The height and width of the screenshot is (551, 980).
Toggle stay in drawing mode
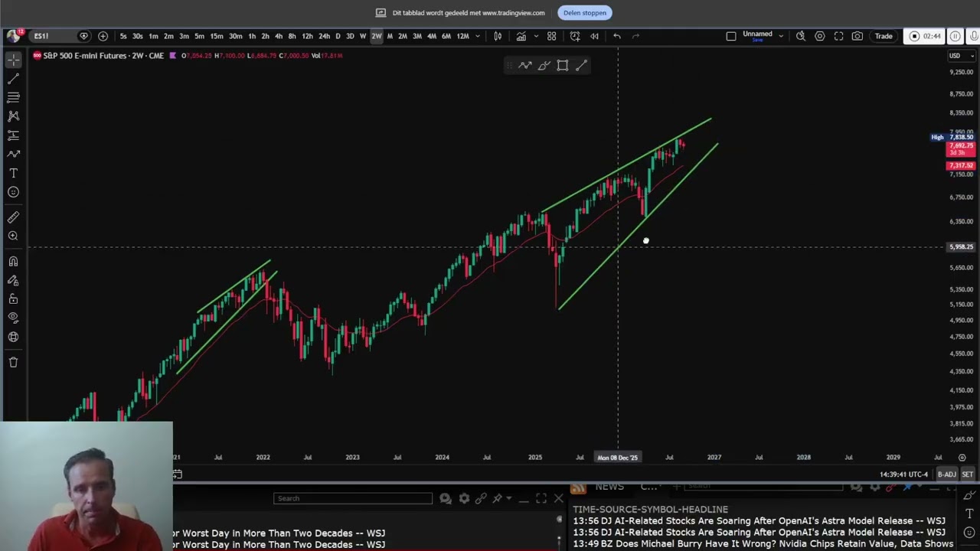[x=13, y=280]
